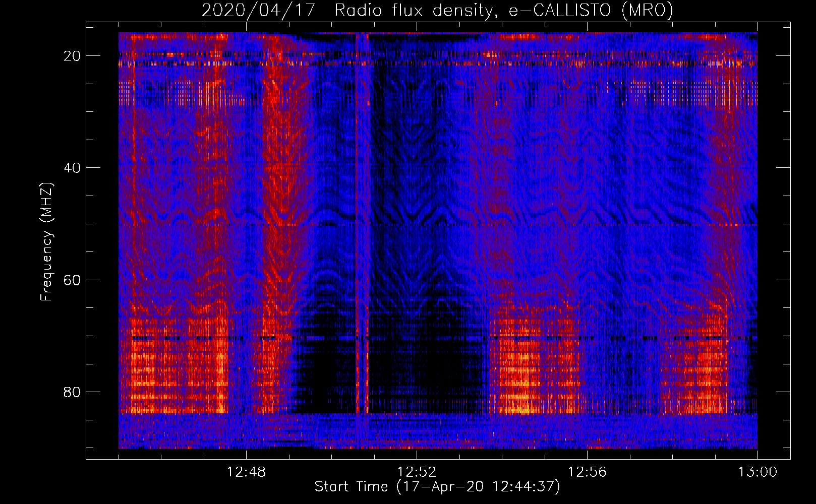Click the "Start Time (17-Apr-20 12:44:37)" label

[x=437, y=487]
